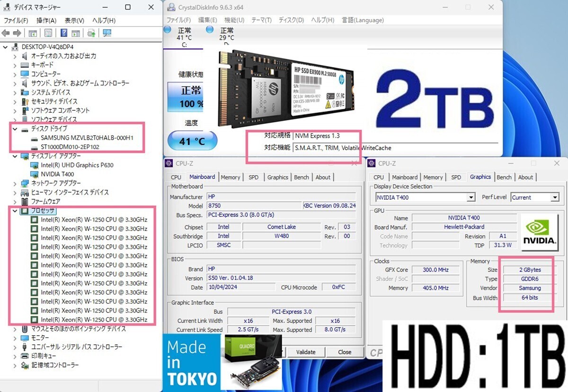Screen dimensions: 568x392
Task: Click the keyboard icon beside キーボード
Action: pos(25,65)
